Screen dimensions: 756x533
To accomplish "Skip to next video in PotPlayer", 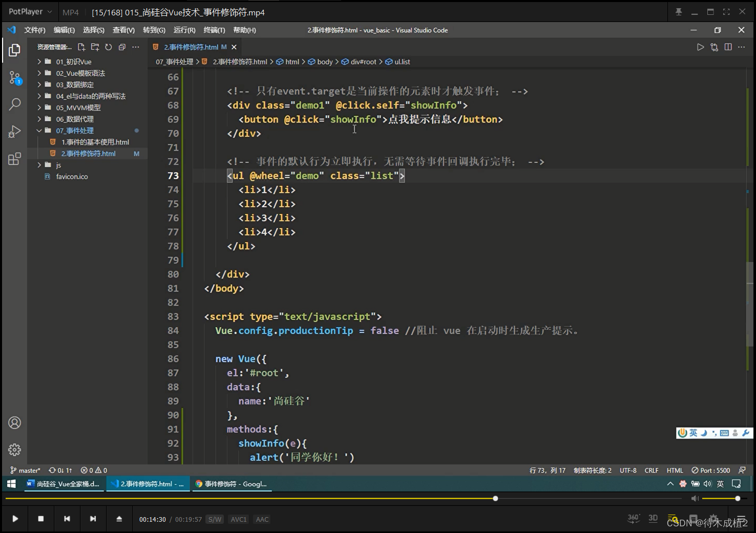I will pyautogui.click(x=93, y=519).
